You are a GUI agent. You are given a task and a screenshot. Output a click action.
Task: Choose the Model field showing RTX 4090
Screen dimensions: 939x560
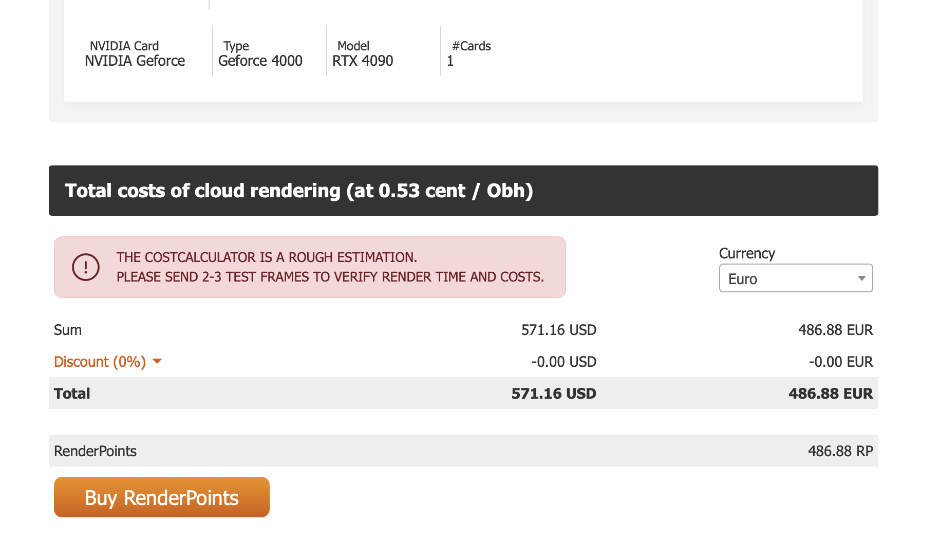pyautogui.click(x=363, y=61)
